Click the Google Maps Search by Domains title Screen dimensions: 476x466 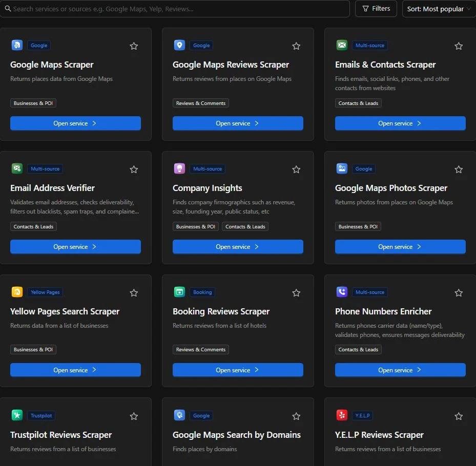(x=237, y=435)
